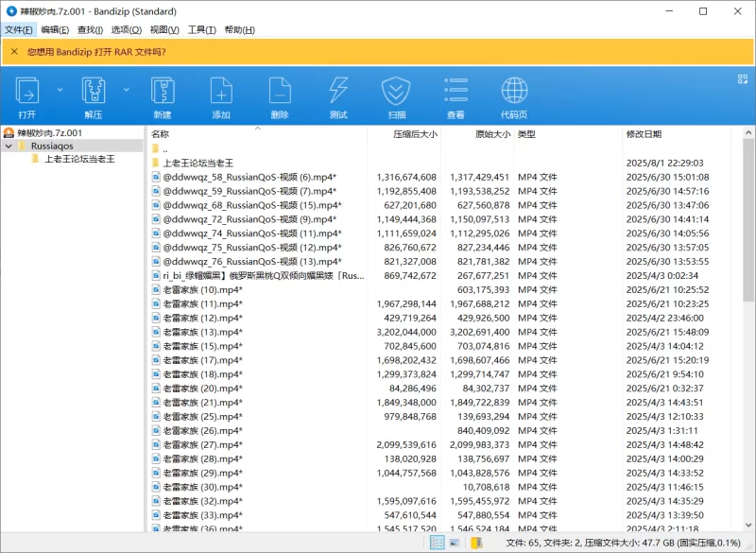The height and width of the screenshot is (553, 756).
Task: Click the 解压 (Extract) toolbar icon
Action: click(x=93, y=96)
